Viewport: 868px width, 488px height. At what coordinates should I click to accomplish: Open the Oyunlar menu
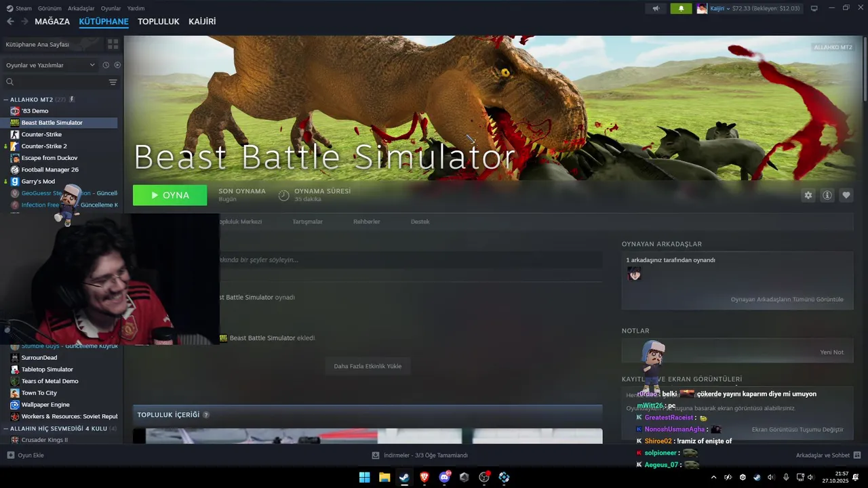(x=111, y=8)
